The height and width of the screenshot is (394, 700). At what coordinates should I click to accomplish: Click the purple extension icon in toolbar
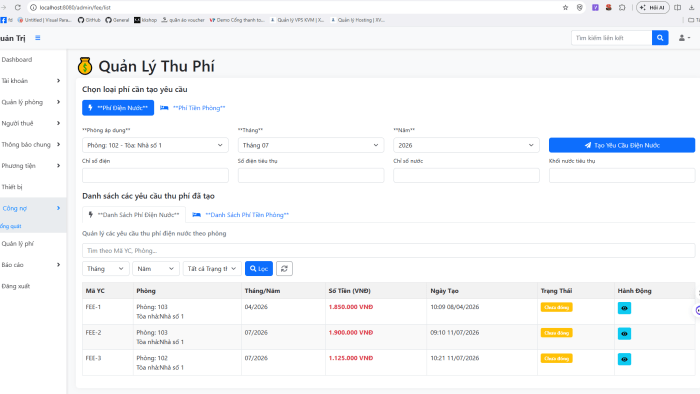click(595, 7)
